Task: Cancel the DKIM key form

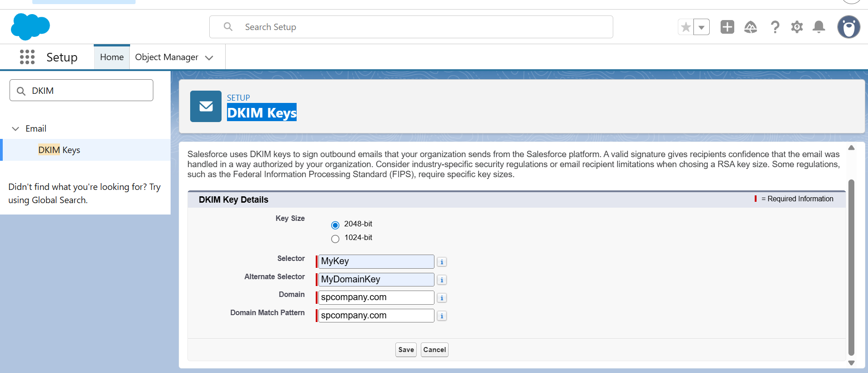Action: 434,350
